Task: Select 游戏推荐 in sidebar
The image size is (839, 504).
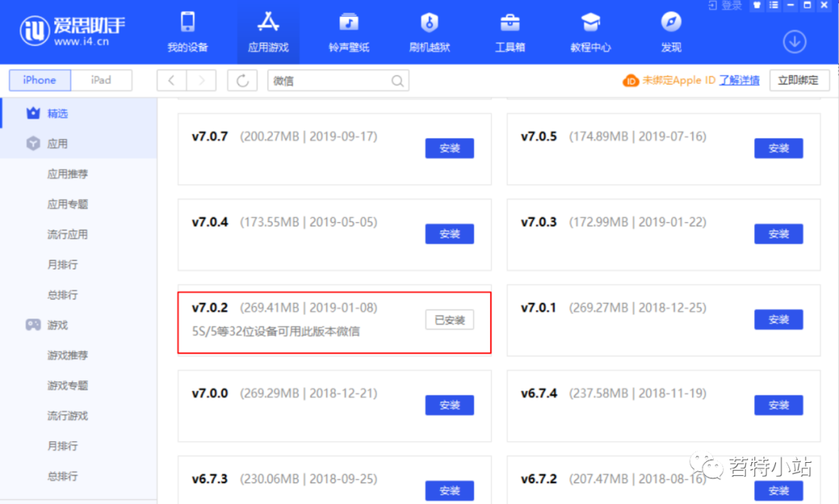Action: pos(68,355)
